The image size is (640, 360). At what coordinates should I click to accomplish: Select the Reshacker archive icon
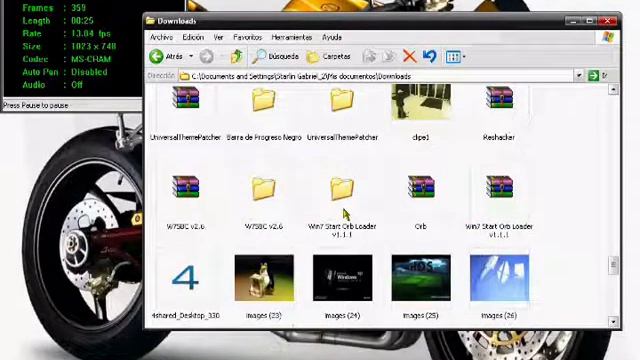coord(499,97)
